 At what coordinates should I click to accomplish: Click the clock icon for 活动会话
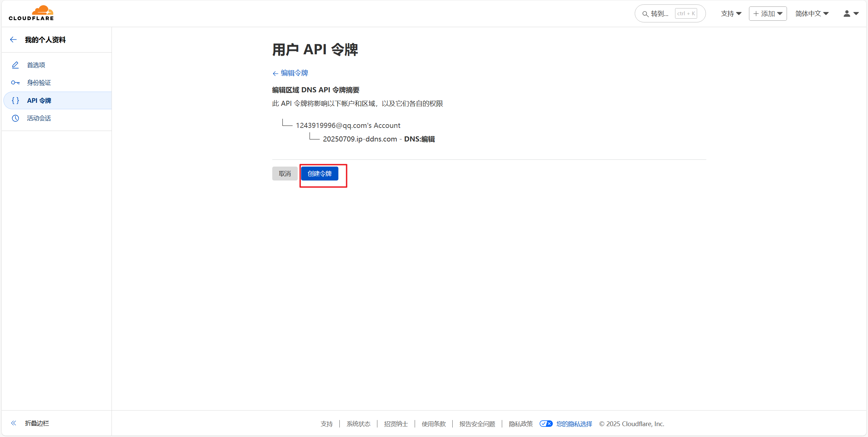15,118
